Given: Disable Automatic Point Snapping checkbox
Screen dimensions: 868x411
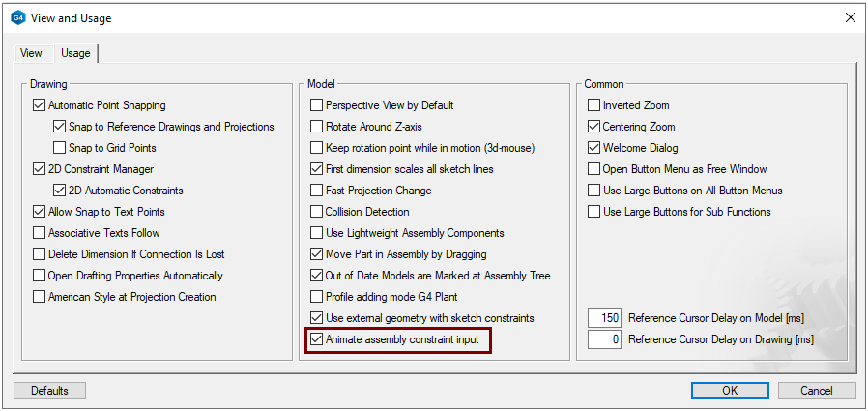Looking at the screenshot, I should (40, 105).
